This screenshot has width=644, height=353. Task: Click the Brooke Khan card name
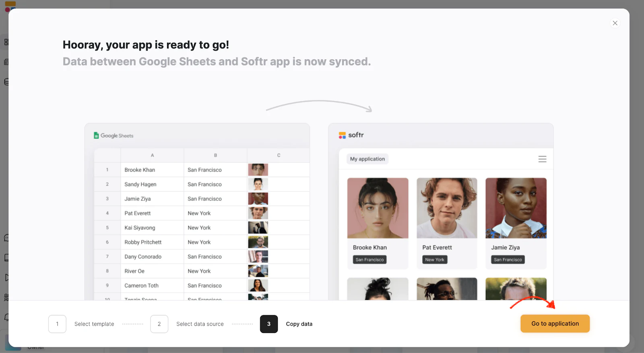tap(370, 247)
